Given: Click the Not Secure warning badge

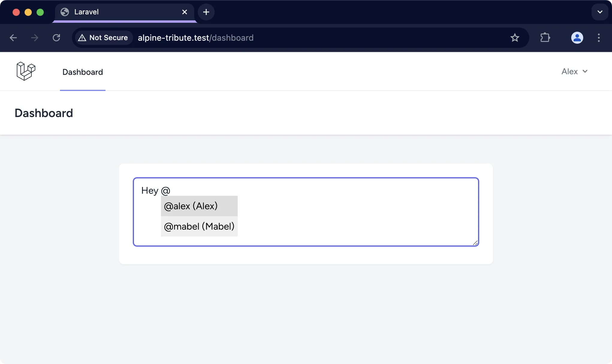Looking at the screenshot, I should click(103, 38).
